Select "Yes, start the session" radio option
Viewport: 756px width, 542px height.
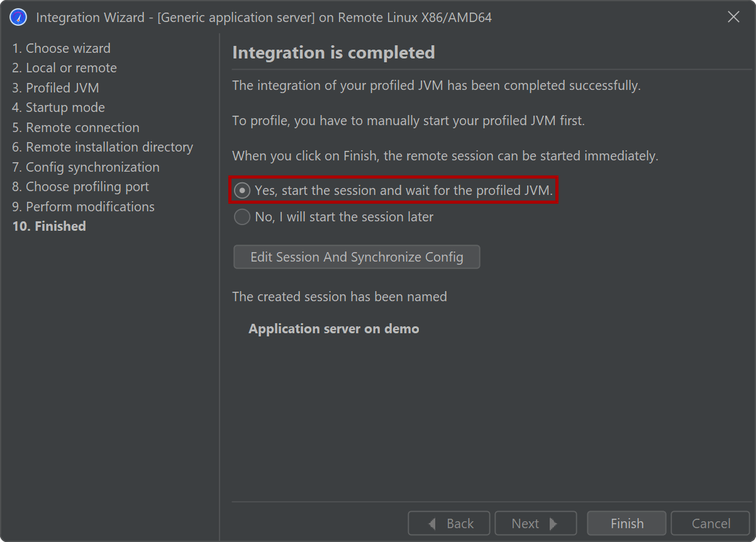[x=242, y=191]
